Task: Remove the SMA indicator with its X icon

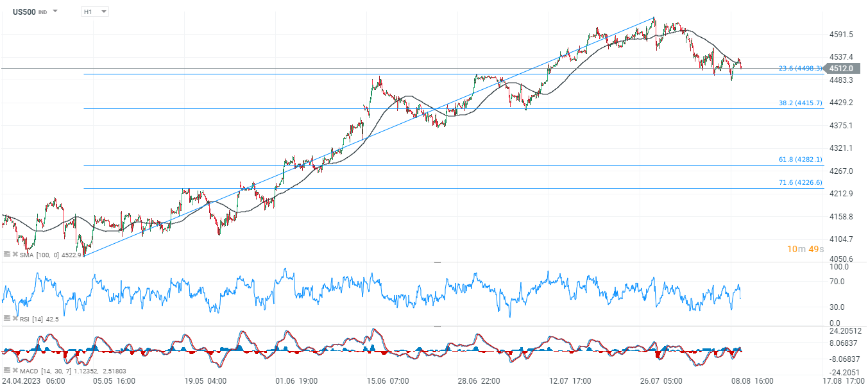Action: click(15, 255)
